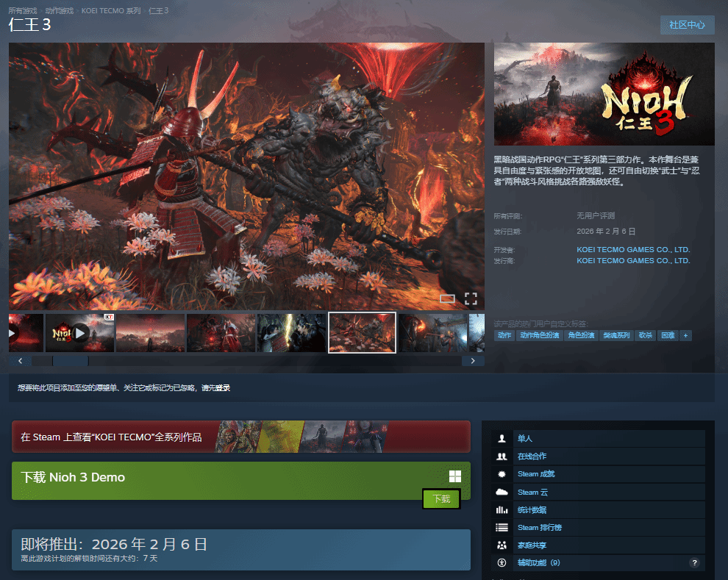728x580 pixels.
Task: Click the theater mode rectangle icon
Action: tap(447, 298)
